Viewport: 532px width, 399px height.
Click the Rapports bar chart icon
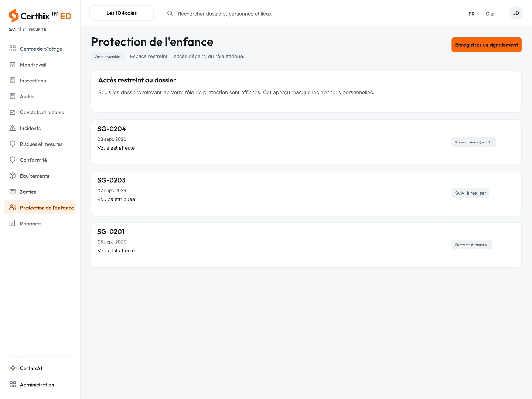click(x=13, y=224)
